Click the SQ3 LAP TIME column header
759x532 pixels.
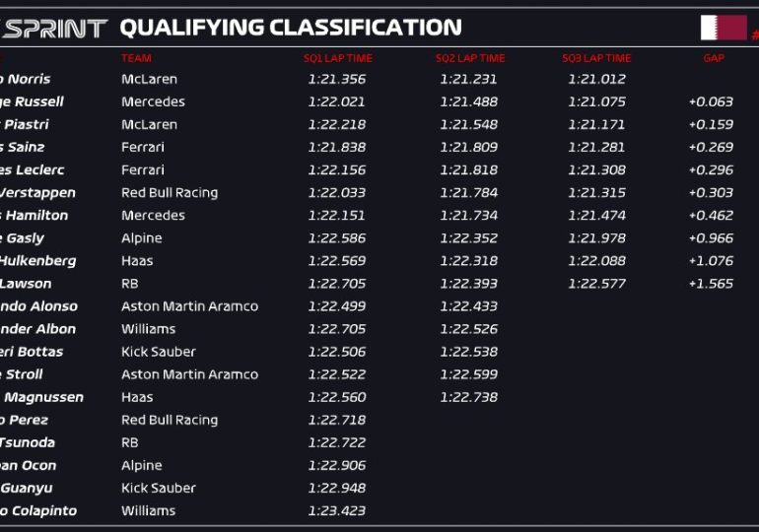coord(596,58)
